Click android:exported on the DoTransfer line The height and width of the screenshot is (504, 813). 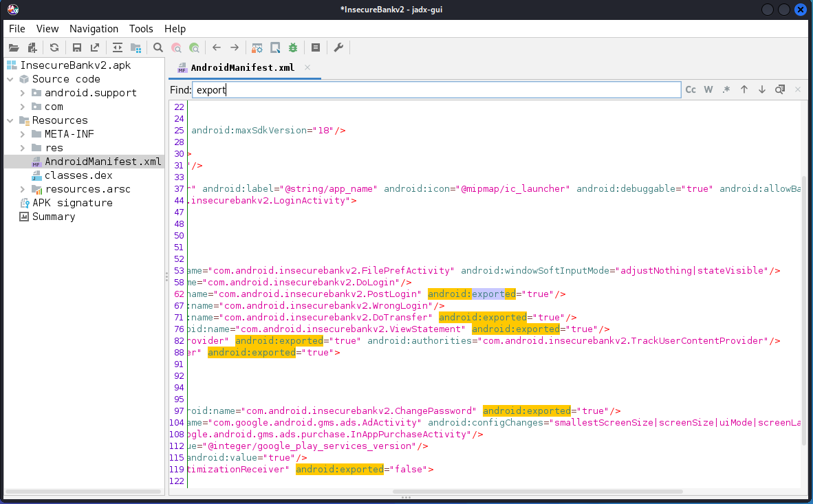tap(483, 318)
